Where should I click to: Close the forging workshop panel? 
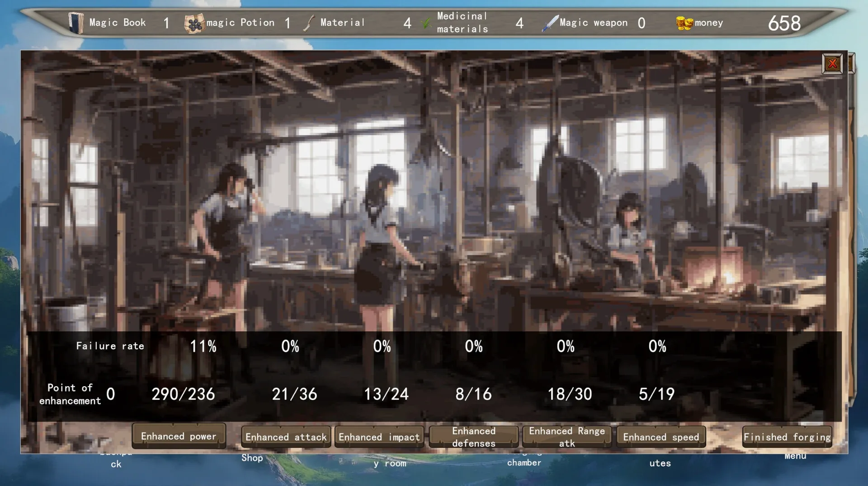point(832,64)
